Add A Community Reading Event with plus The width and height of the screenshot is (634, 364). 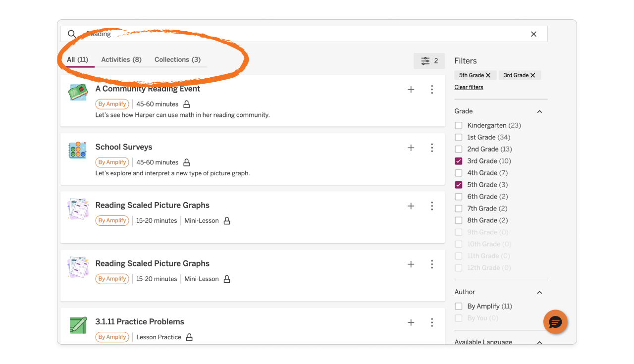click(411, 90)
